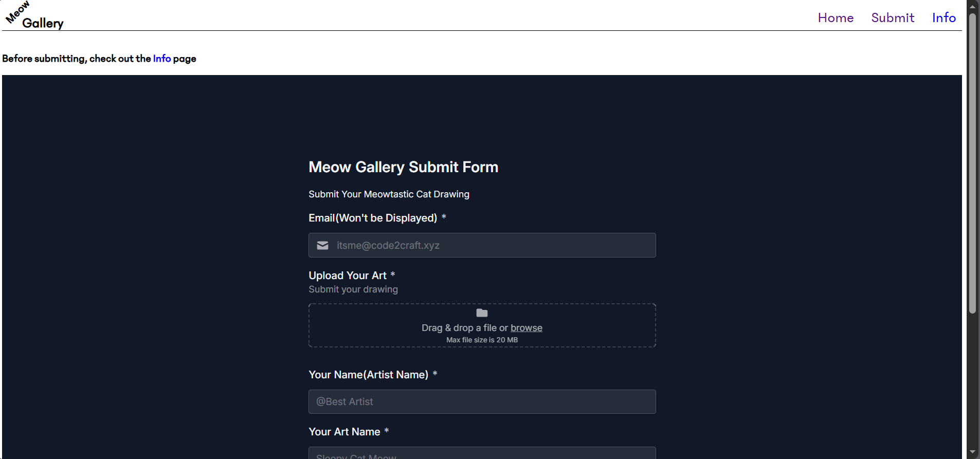The image size is (980, 459).
Task: Click the art name field at the bottom
Action: (x=482, y=453)
